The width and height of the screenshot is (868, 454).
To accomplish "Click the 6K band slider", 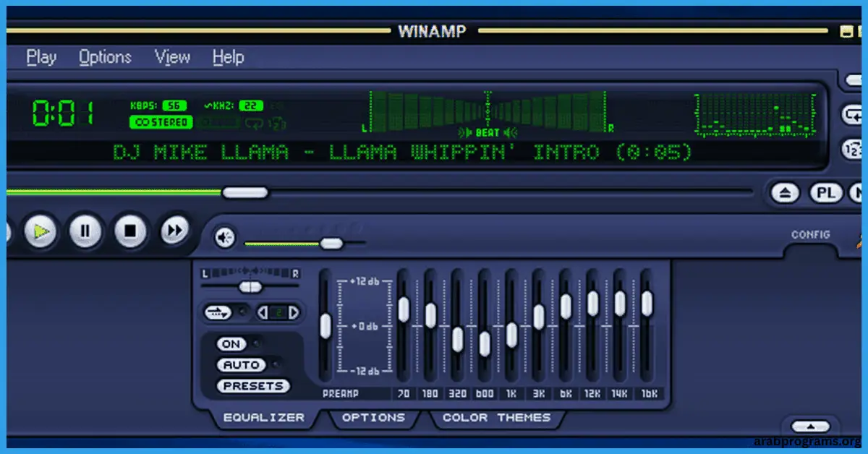I will click(x=566, y=307).
